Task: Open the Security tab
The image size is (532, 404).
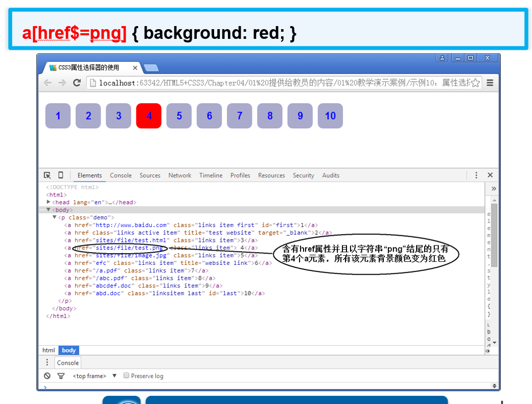Action: pyautogui.click(x=304, y=175)
